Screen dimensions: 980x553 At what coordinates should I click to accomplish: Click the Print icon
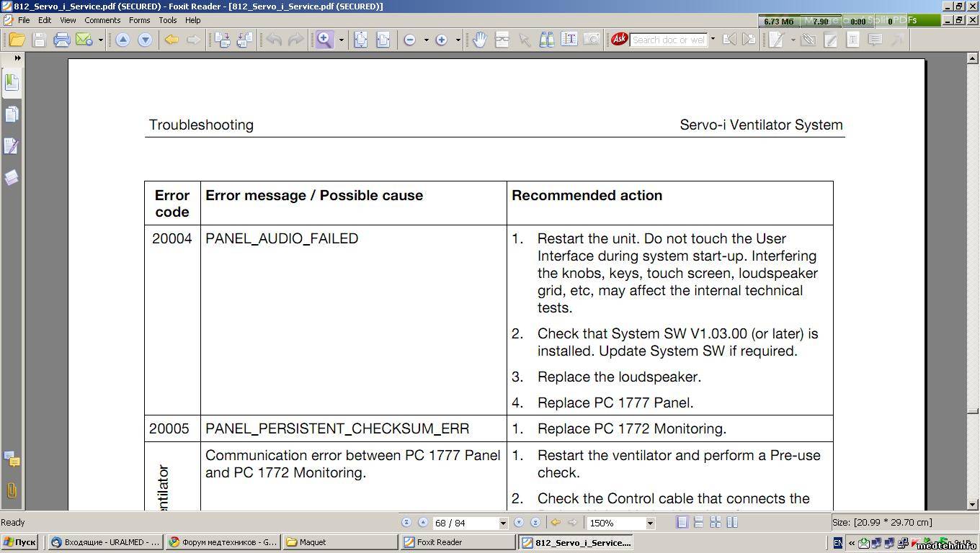[x=62, y=40]
